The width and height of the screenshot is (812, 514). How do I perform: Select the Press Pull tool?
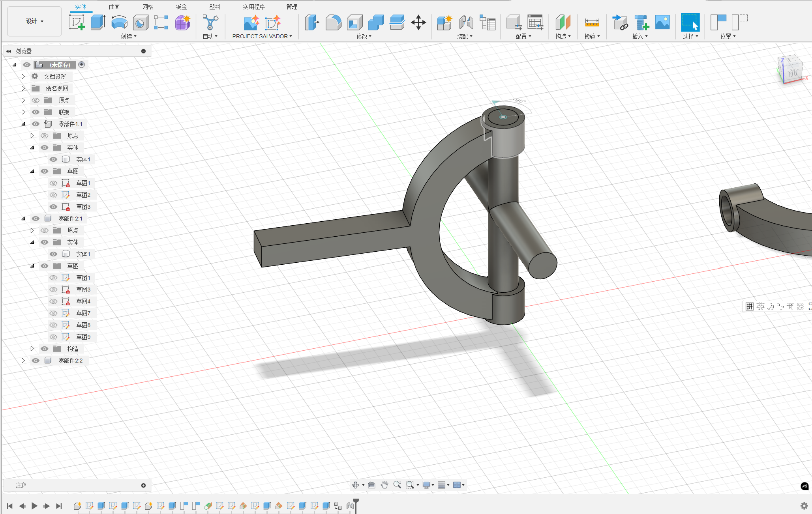coord(312,22)
